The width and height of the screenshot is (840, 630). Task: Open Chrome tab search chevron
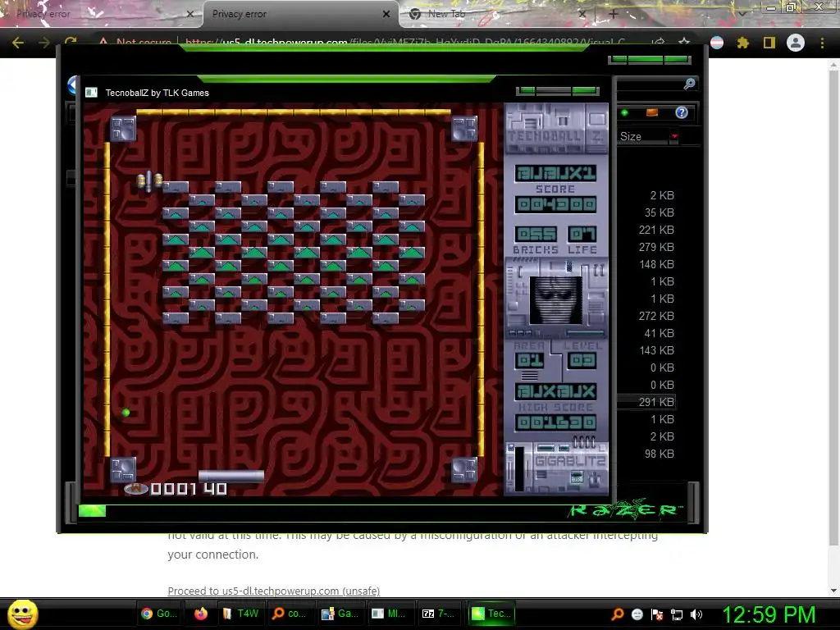click(x=742, y=14)
